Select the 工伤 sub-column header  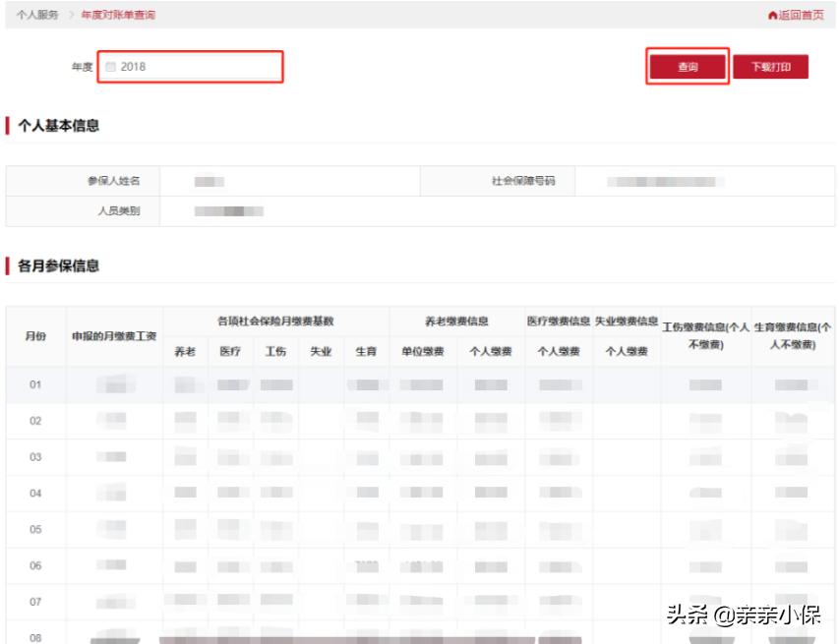click(275, 352)
